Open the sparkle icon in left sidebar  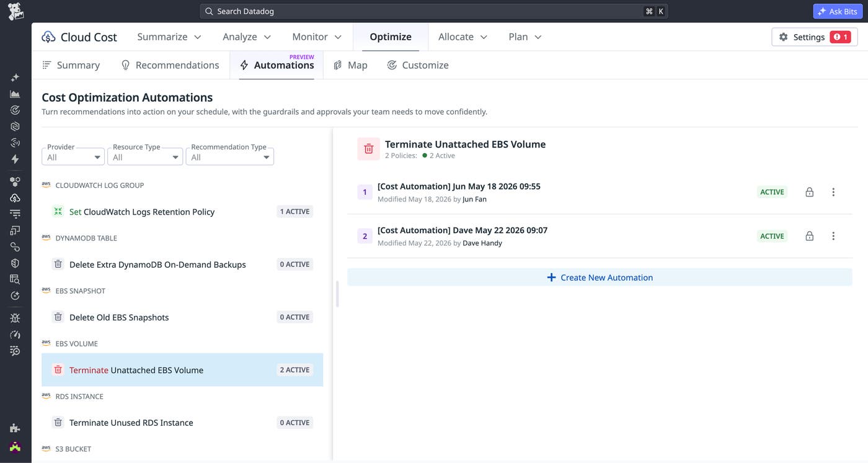(x=15, y=77)
